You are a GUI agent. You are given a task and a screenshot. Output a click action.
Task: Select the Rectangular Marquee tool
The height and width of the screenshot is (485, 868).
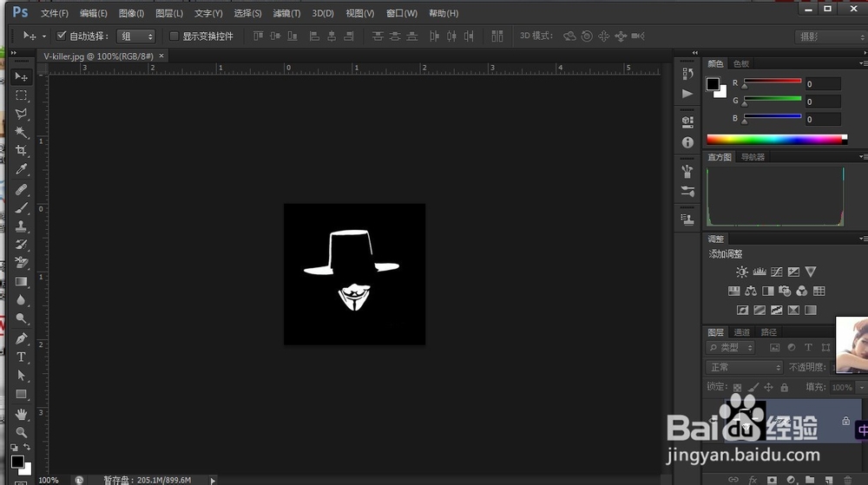point(21,95)
